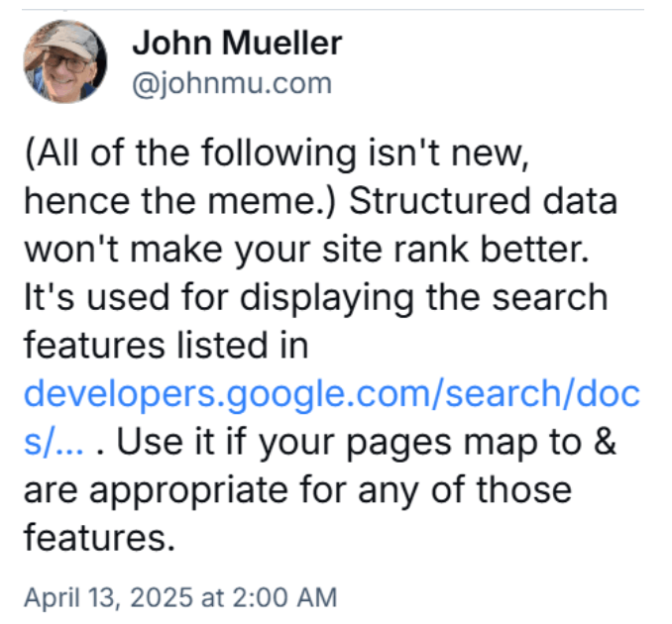Click the phrase "hence the meme.)"
Screen dimensions: 672x624
pos(180,202)
